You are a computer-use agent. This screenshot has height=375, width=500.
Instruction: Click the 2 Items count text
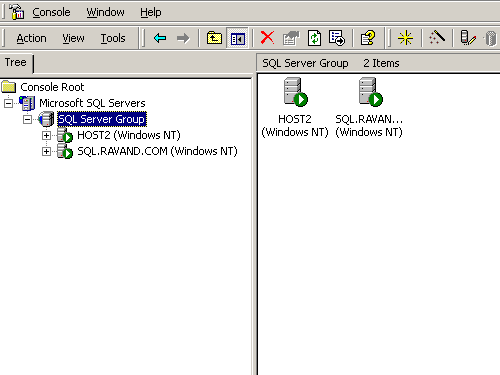click(381, 63)
